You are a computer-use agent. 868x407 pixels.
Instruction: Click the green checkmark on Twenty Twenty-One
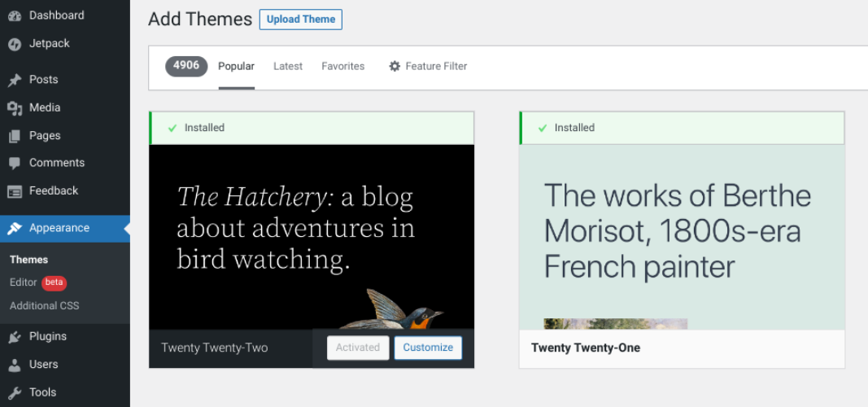tap(543, 128)
